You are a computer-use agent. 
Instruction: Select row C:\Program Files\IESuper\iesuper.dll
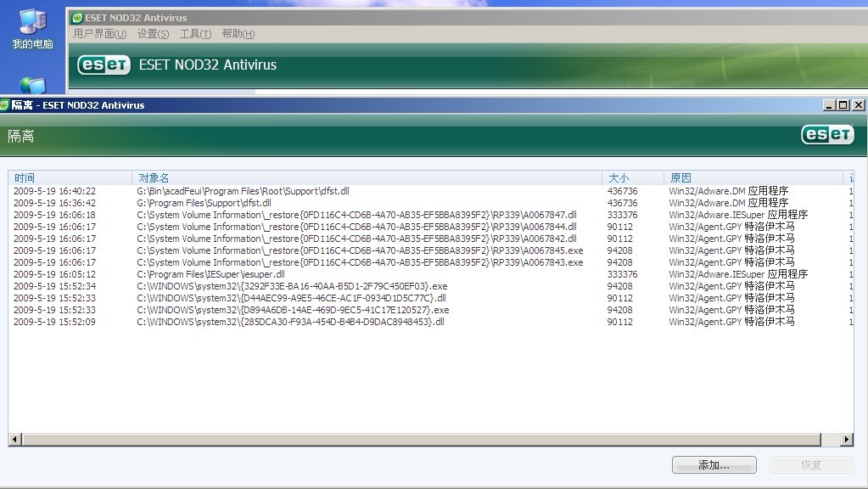431,275
